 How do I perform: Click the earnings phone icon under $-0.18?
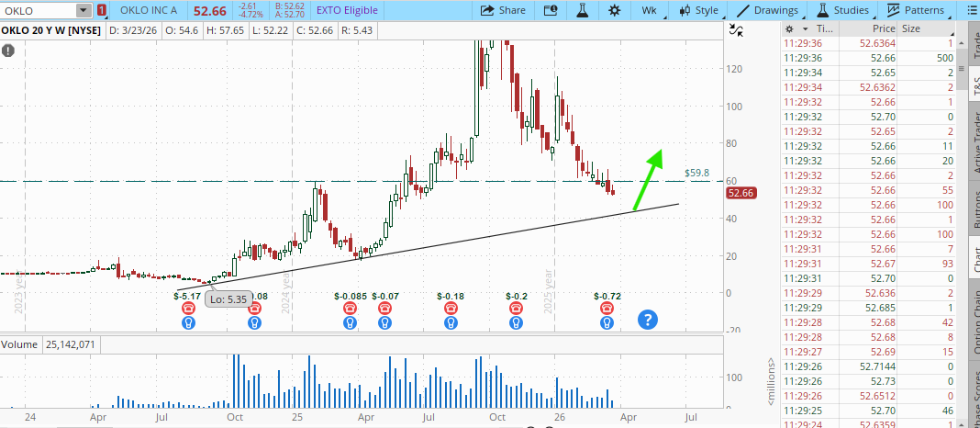451,309
